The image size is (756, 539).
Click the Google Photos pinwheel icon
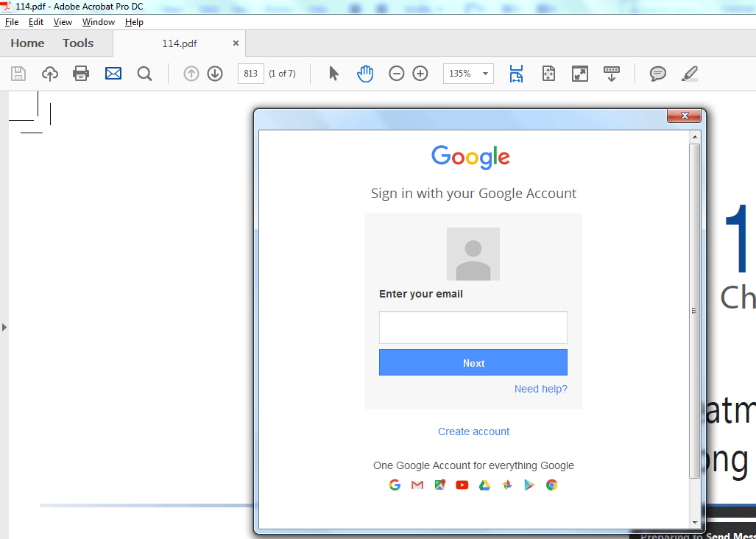coord(506,485)
